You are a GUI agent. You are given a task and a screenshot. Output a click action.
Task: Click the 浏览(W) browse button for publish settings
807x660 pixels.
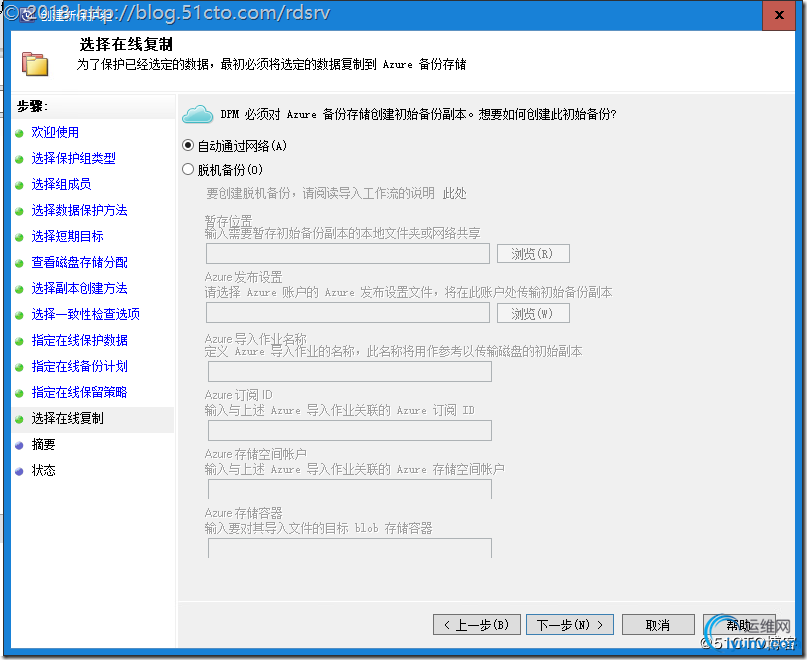533,313
